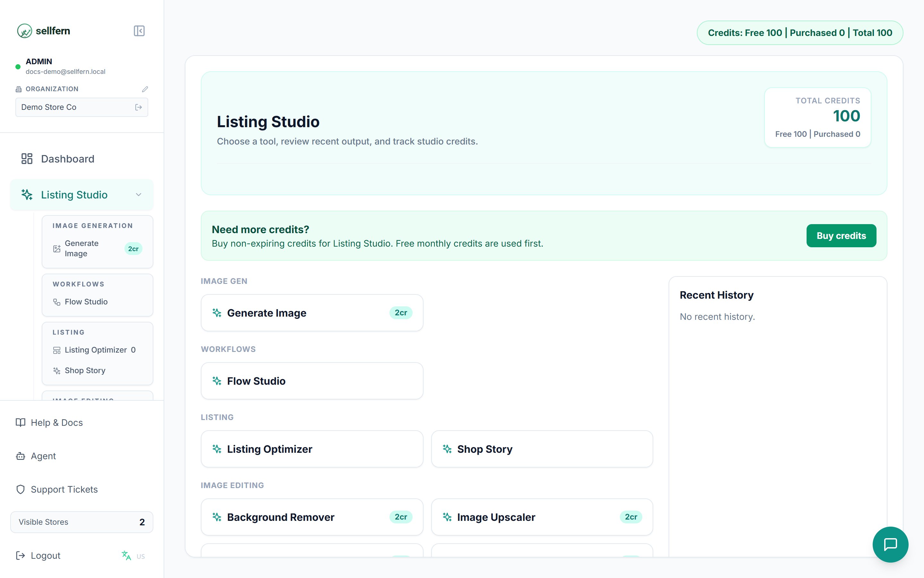924x578 pixels.
Task: Click the credits summary pill at top
Action: (x=800, y=33)
